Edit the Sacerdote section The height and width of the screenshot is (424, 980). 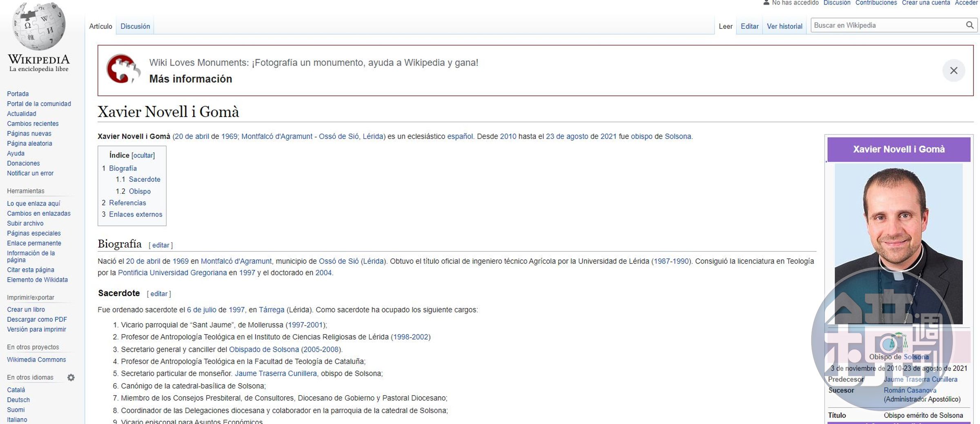point(159,294)
